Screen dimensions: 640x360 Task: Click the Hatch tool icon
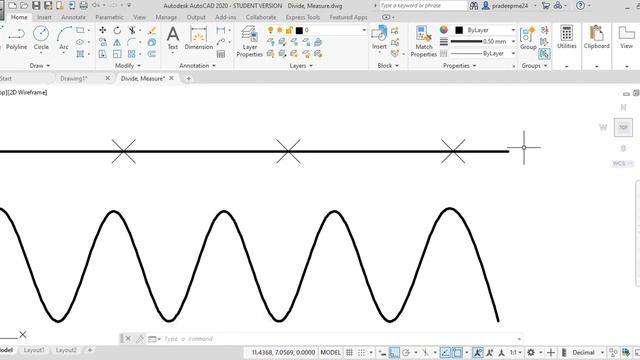click(x=80, y=53)
